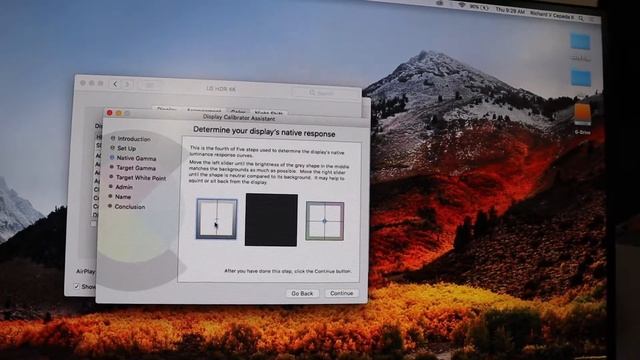This screenshot has width=640, height=360.
Task: Select the second blue folder on desktop
Action: point(581,78)
